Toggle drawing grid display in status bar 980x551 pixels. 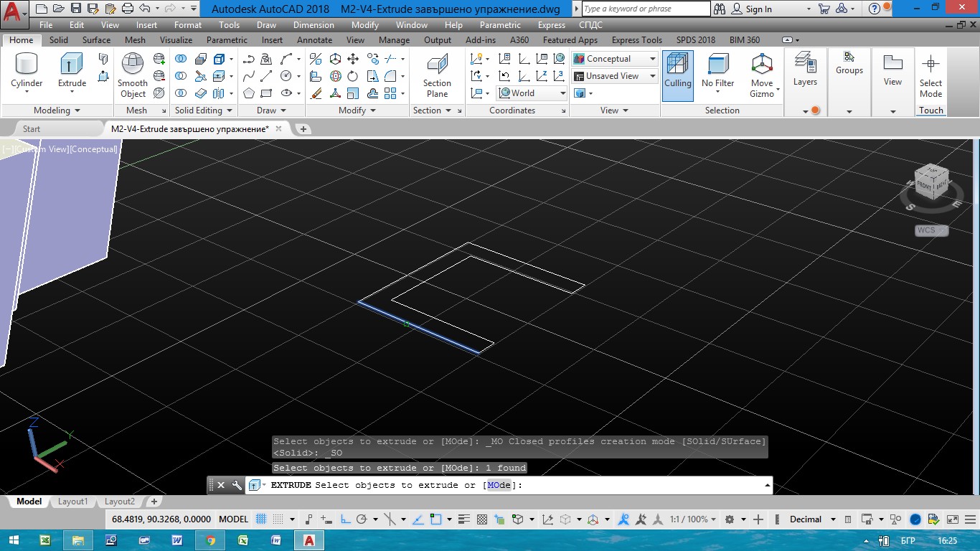(261, 519)
